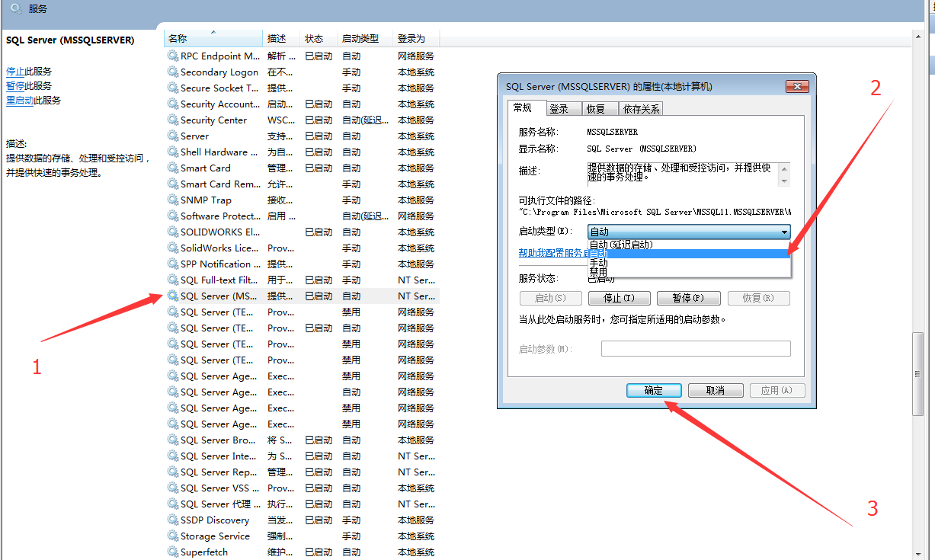Click the 服务 window title icon

pyautogui.click(x=16, y=9)
